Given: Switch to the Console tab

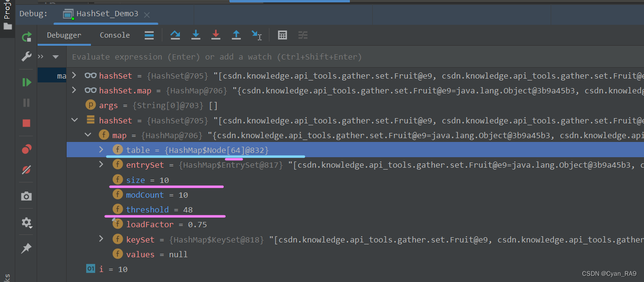Looking at the screenshot, I should (115, 35).
